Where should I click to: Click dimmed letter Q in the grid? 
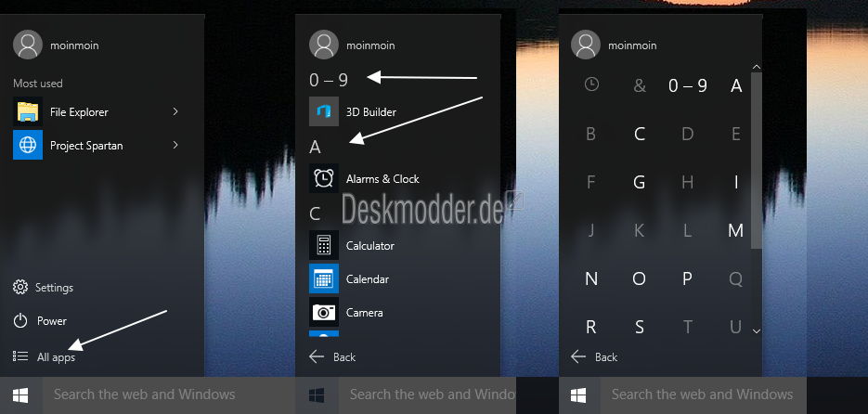click(x=736, y=279)
